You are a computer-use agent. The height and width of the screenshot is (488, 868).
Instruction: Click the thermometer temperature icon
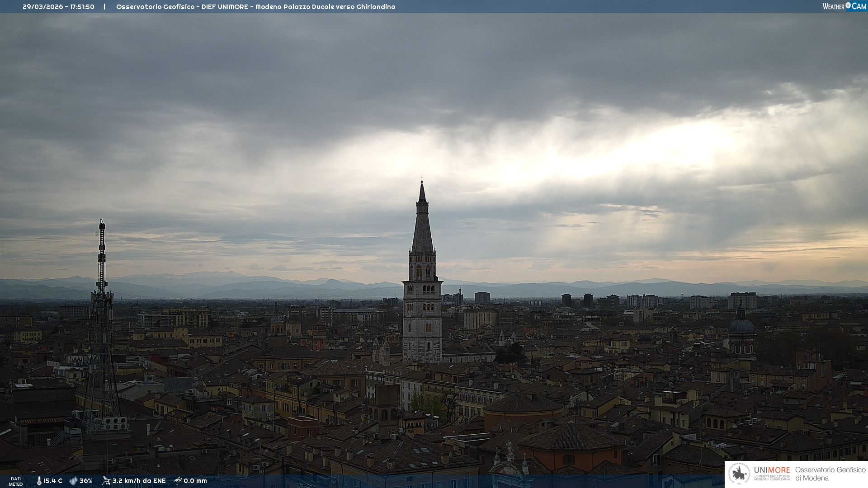(x=39, y=481)
